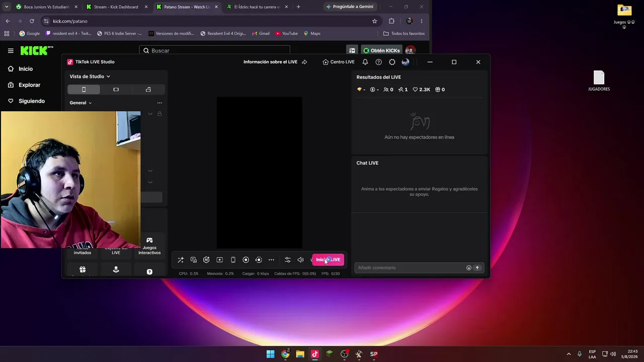644x362 pixels.
Task: Click Obtén KICKs button
Action: click(382, 51)
